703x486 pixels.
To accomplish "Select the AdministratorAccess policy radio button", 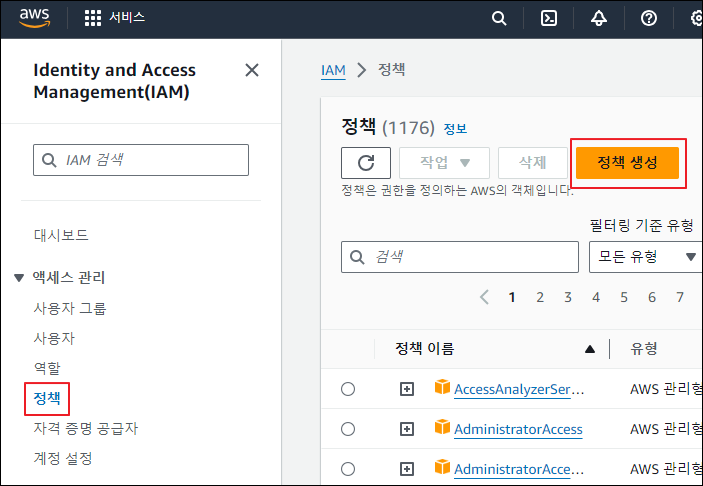I will (x=348, y=429).
